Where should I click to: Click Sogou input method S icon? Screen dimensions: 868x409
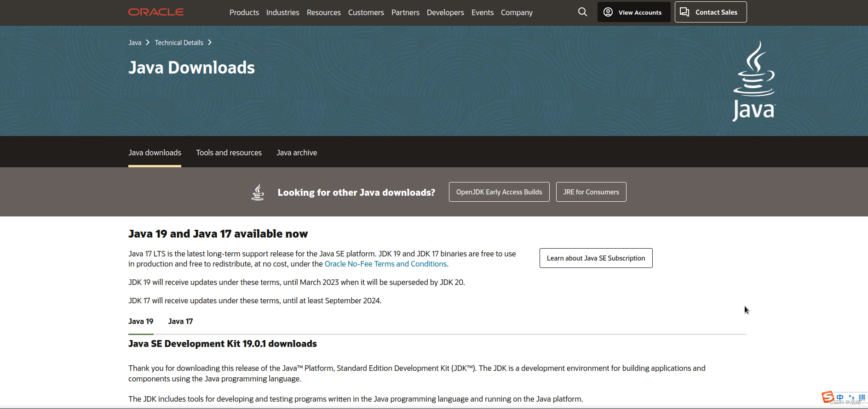pyautogui.click(x=828, y=397)
